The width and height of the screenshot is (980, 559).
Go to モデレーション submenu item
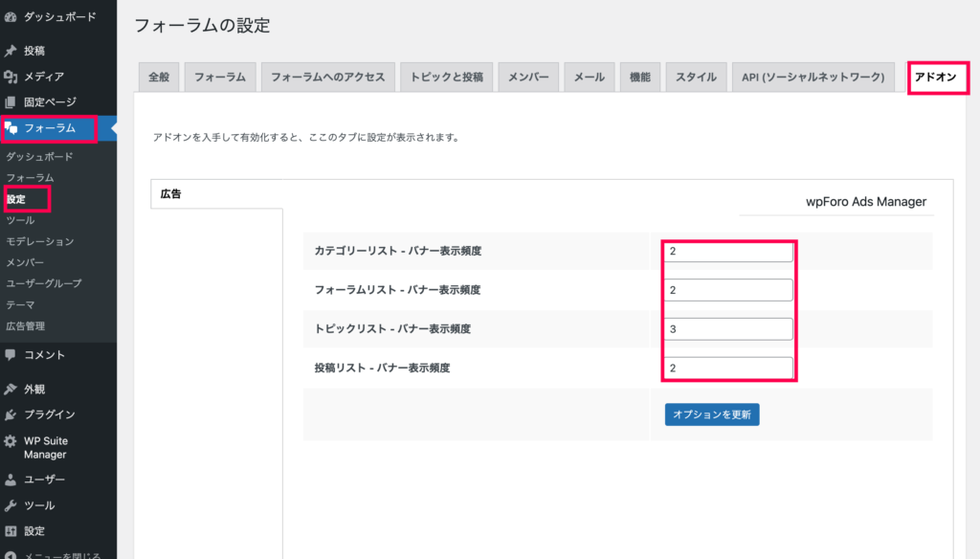coord(39,241)
